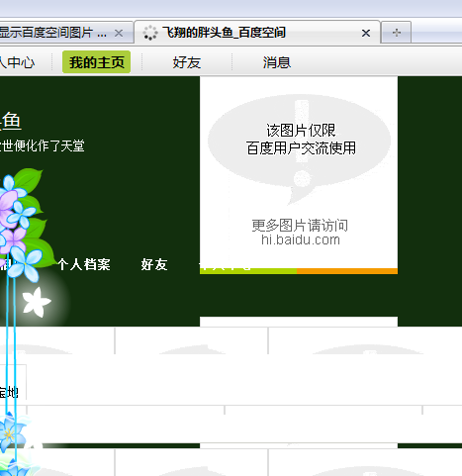Click the white glowing flower decoration icon

[x=37, y=302]
